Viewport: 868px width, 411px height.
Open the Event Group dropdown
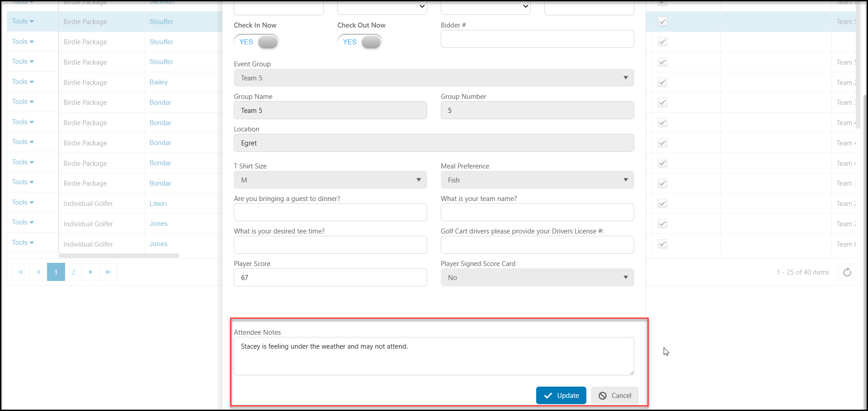coord(434,78)
